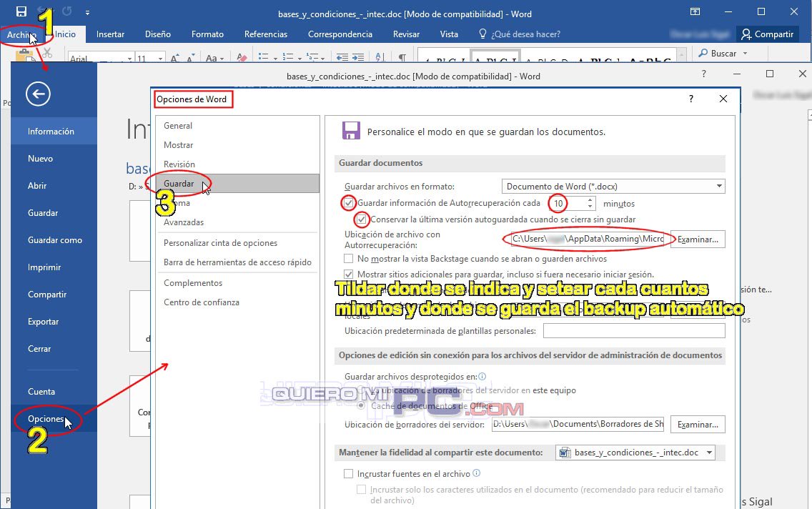Click the Redo icon in the title bar
Viewport: 812px width, 509px height.
click(x=66, y=11)
